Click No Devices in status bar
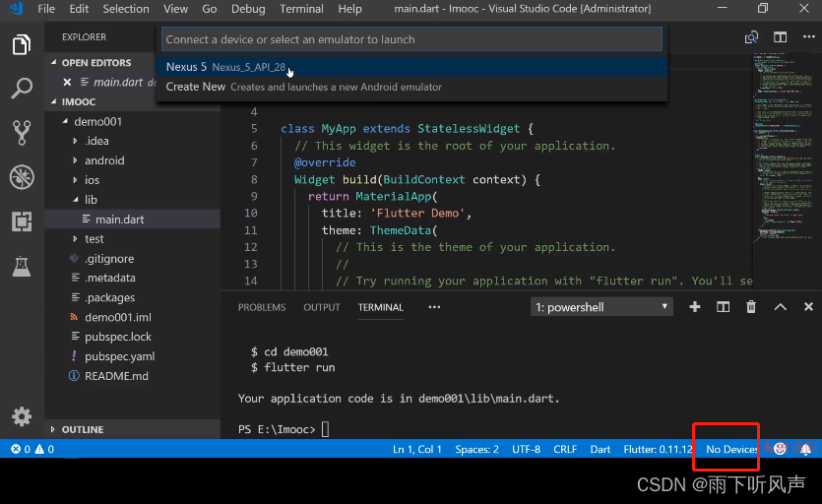Image resolution: width=822 pixels, height=504 pixels. tap(731, 449)
